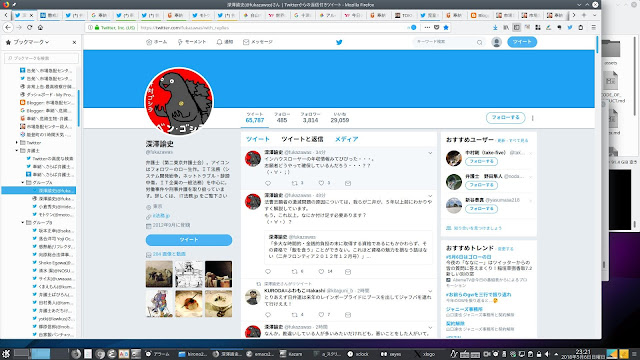The width and height of the screenshot is (640, 360).
Task: Click the blue bookmark star icon
Action: [446, 27]
